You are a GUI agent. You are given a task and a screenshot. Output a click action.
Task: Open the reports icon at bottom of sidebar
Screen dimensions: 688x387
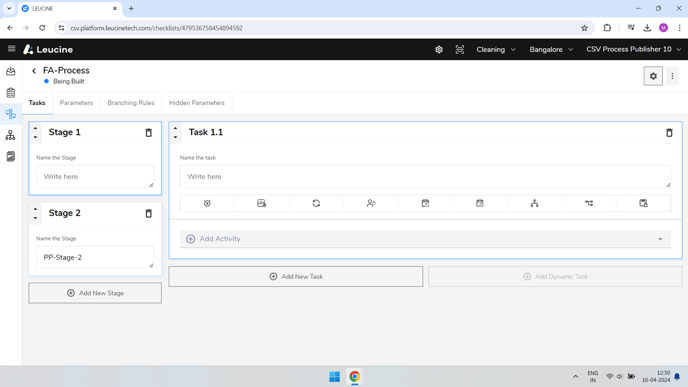pos(11,156)
